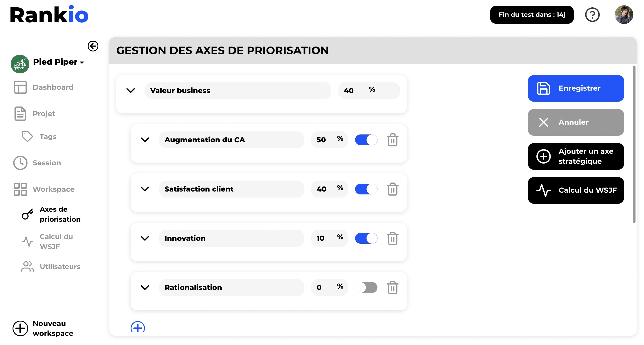
Task: Click the help question mark icon
Action: (592, 15)
